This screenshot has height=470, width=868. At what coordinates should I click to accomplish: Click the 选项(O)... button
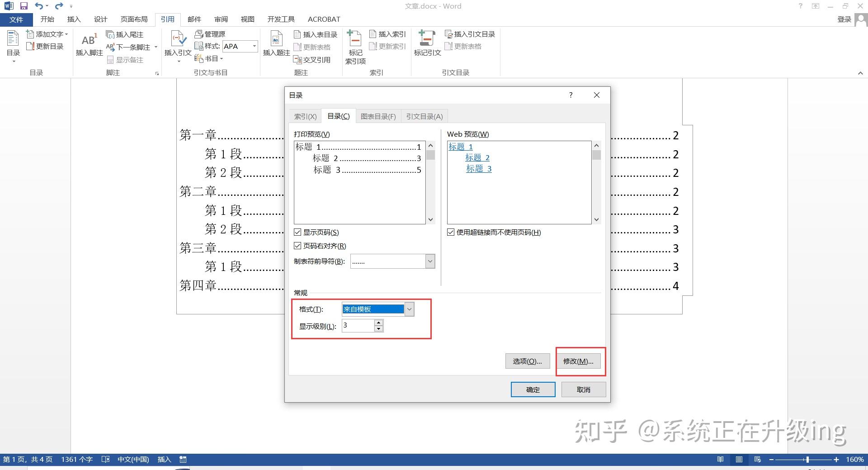(x=528, y=361)
